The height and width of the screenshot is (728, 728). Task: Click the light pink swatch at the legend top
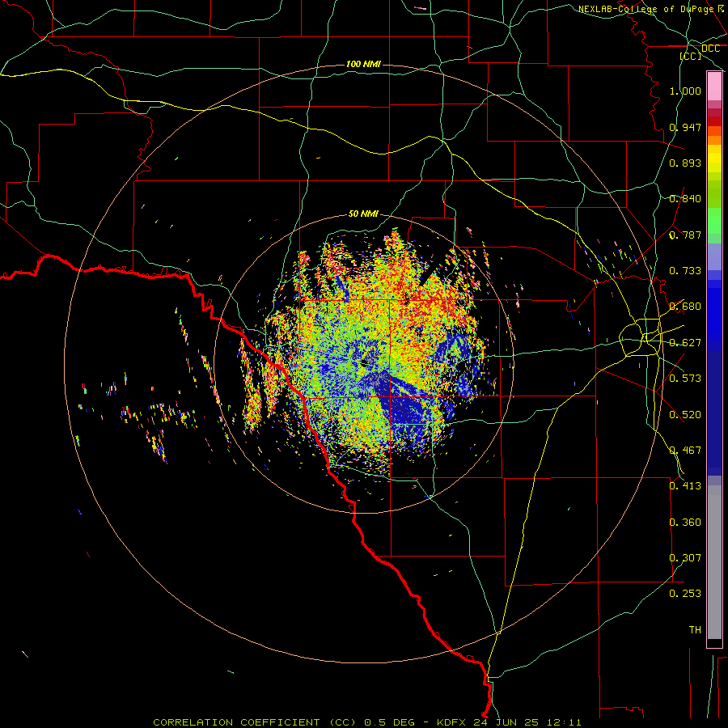714,86
